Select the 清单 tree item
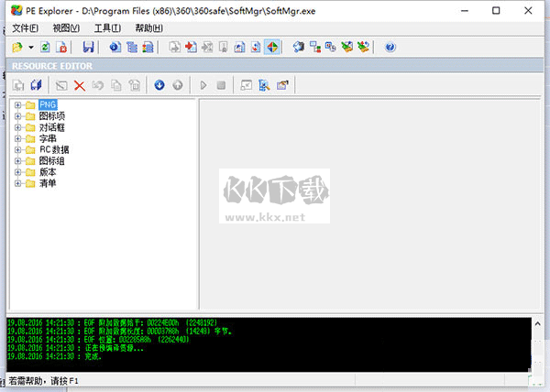Screen dimensions: 550x392 pyautogui.click(x=48, y=183)
